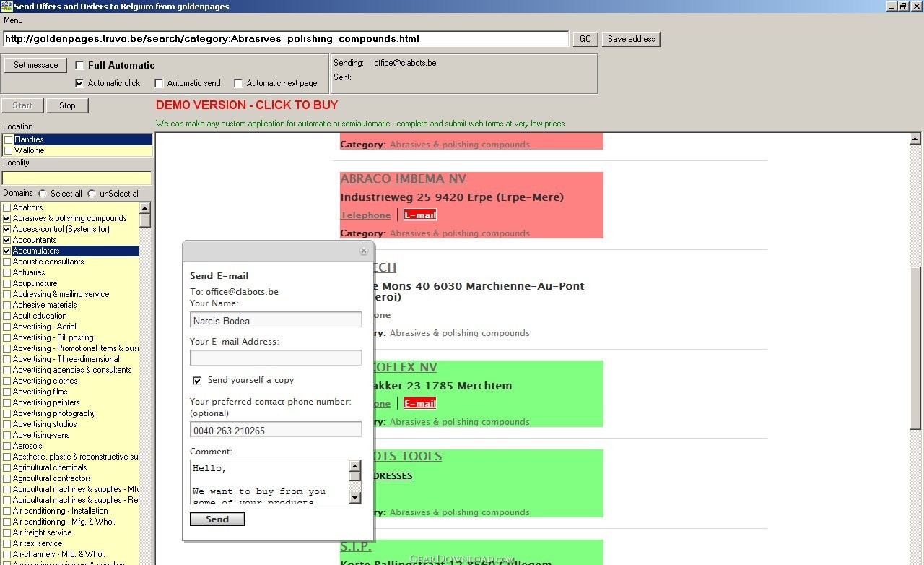
Task: Select Adult education domain row
Action: tap(71, 316)
